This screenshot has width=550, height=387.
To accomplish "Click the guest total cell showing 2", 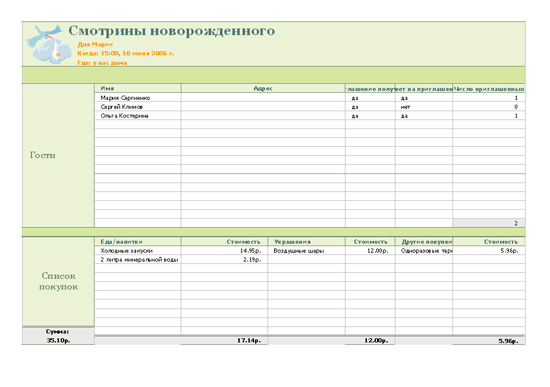I will (489, 223).
